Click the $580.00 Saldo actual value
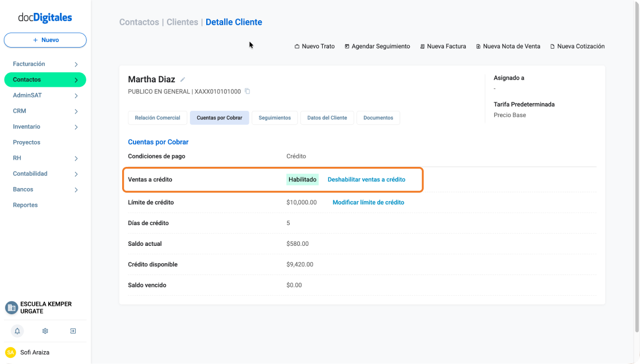The width and height of the screenshot is (640, 364). pos(298,244)
